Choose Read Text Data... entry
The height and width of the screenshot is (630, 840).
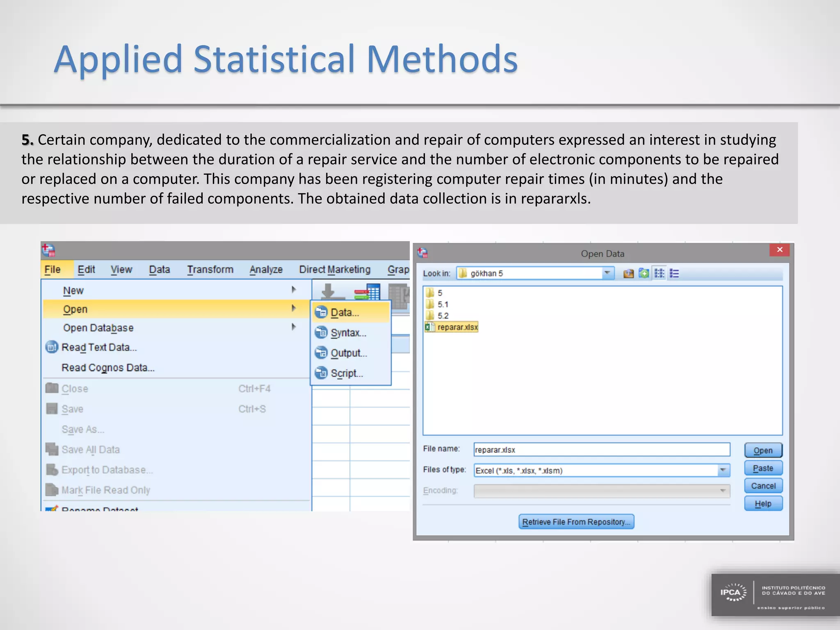point(99,347)
